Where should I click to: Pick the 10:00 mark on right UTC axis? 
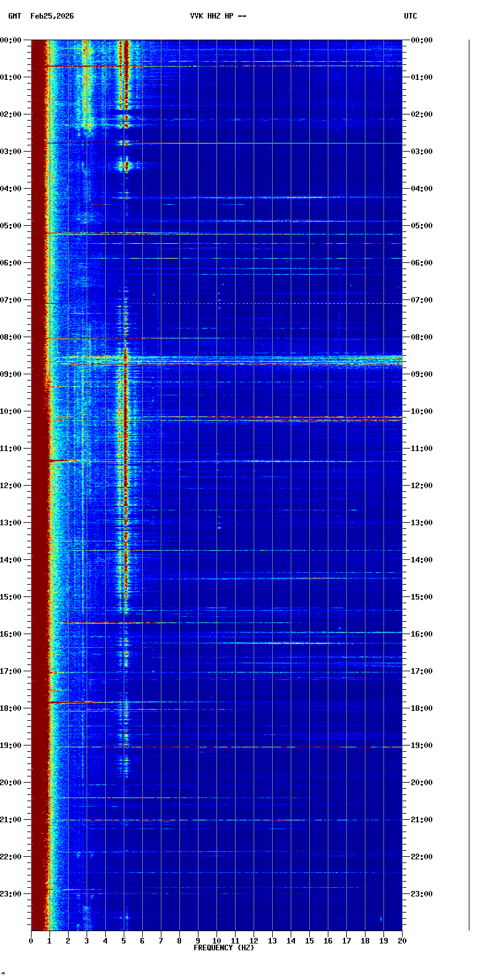422,411
